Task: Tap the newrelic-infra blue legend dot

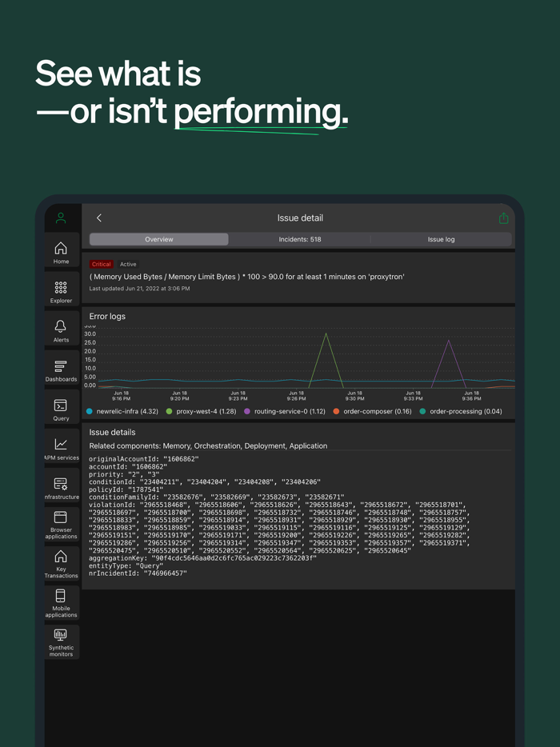Action: tap(90, 411)
